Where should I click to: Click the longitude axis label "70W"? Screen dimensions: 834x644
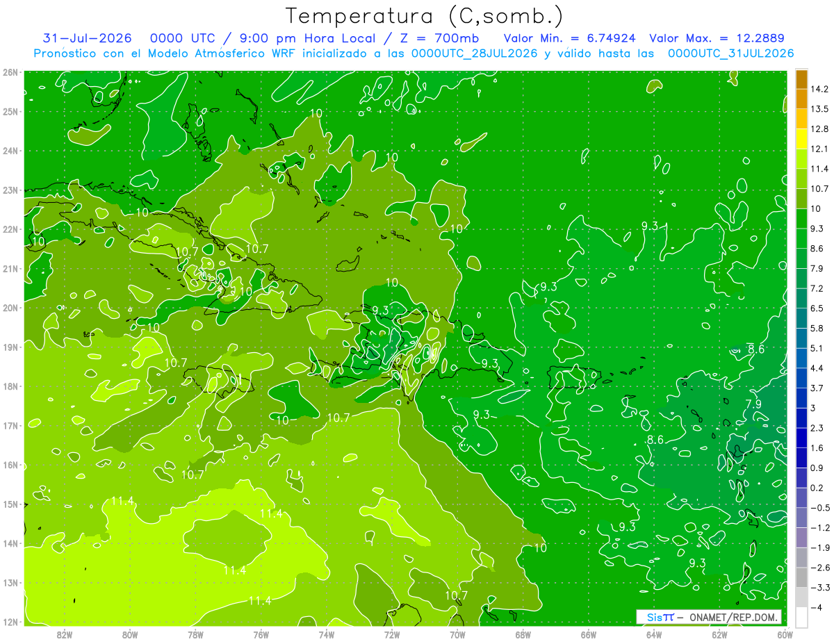(457, 634)
